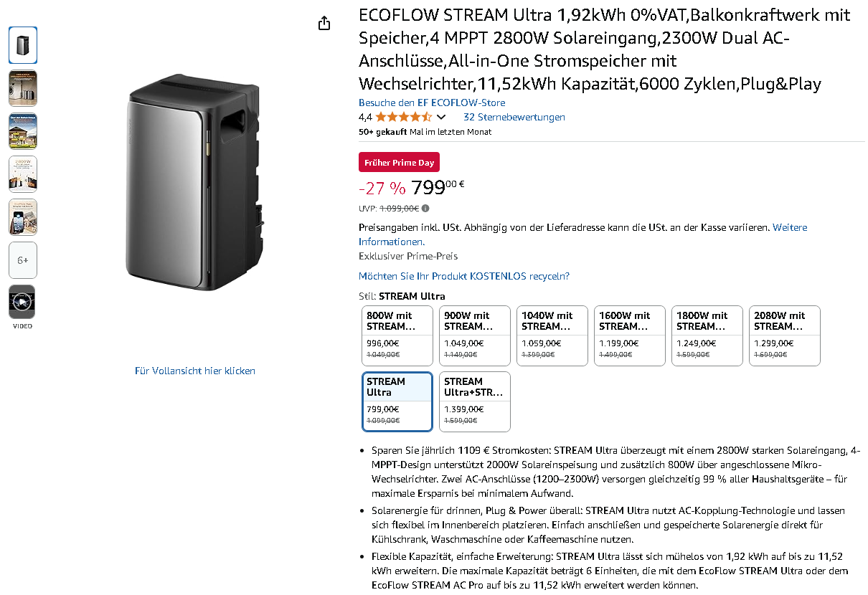Image resolution: width=868 pixels, height=595 pixels.
Task: Show the 6+ more images thumbnail
Action: 23,260
